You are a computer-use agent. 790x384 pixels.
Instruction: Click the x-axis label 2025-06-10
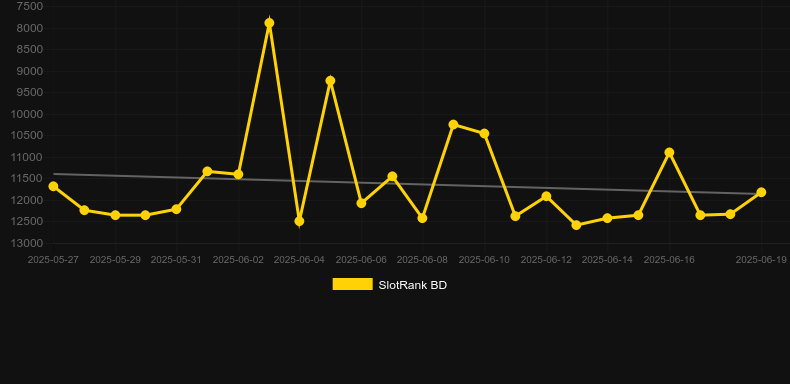(x=484, y=260)
